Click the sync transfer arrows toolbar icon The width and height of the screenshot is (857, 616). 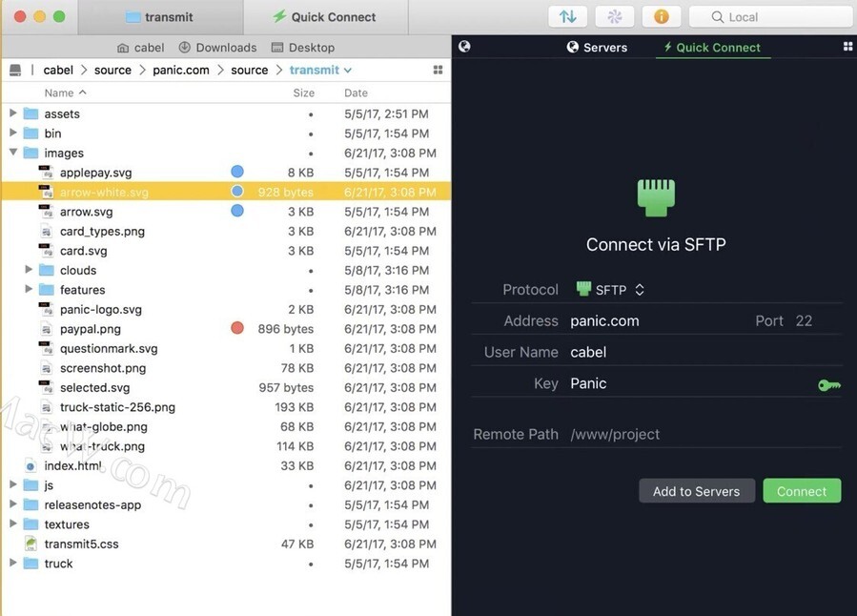point(567,16)
